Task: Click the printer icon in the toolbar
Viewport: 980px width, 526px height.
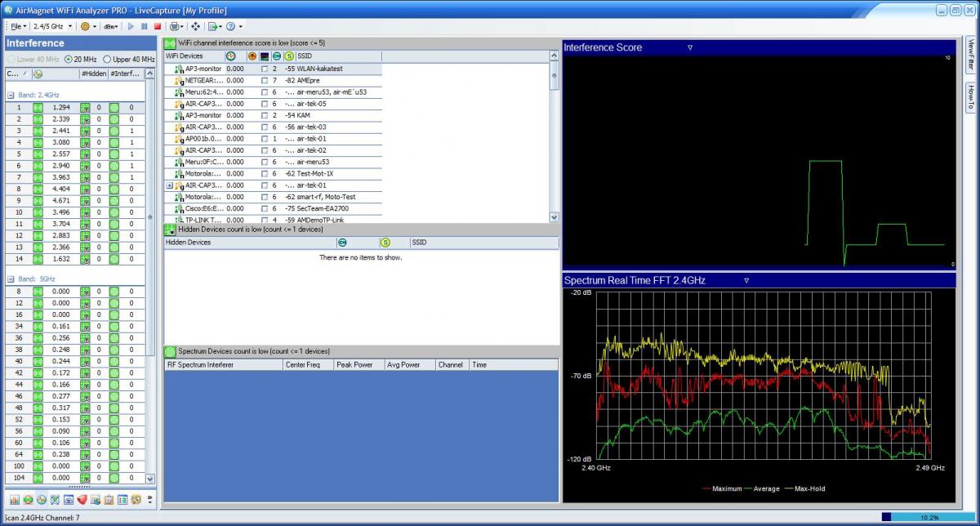Action: point(174,26)
